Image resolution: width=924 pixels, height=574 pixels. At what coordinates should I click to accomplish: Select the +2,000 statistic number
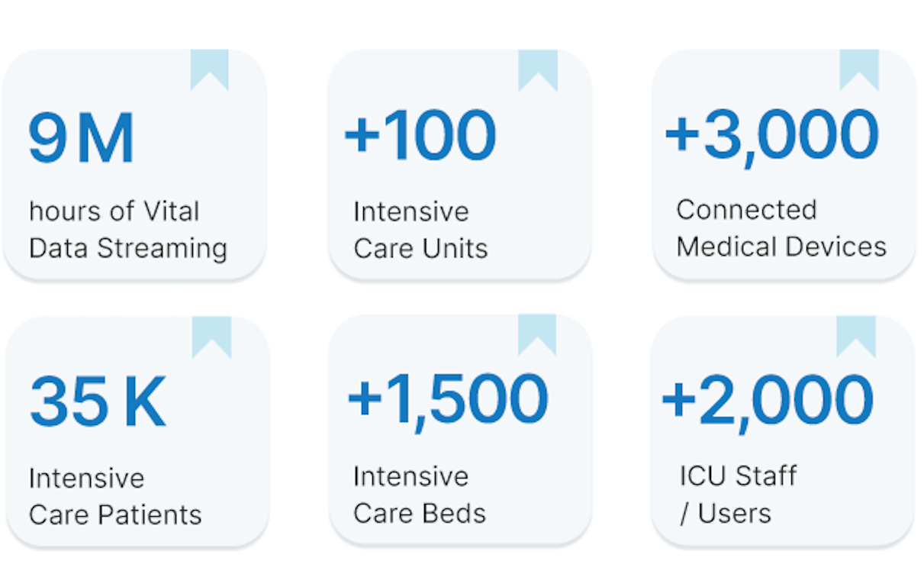point(768,401)
